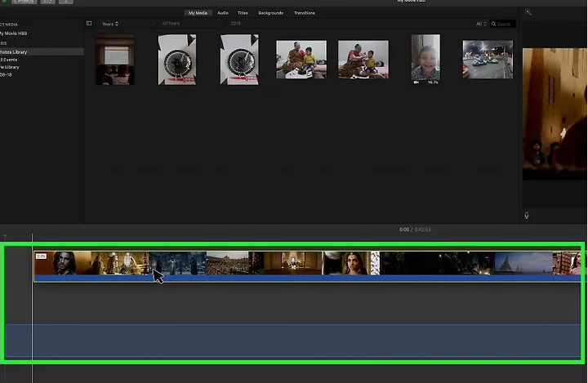Image resolution: width=588 pixels, height=383 pixels.
Task: Open the Titles tab
Action: pos(243,13)
